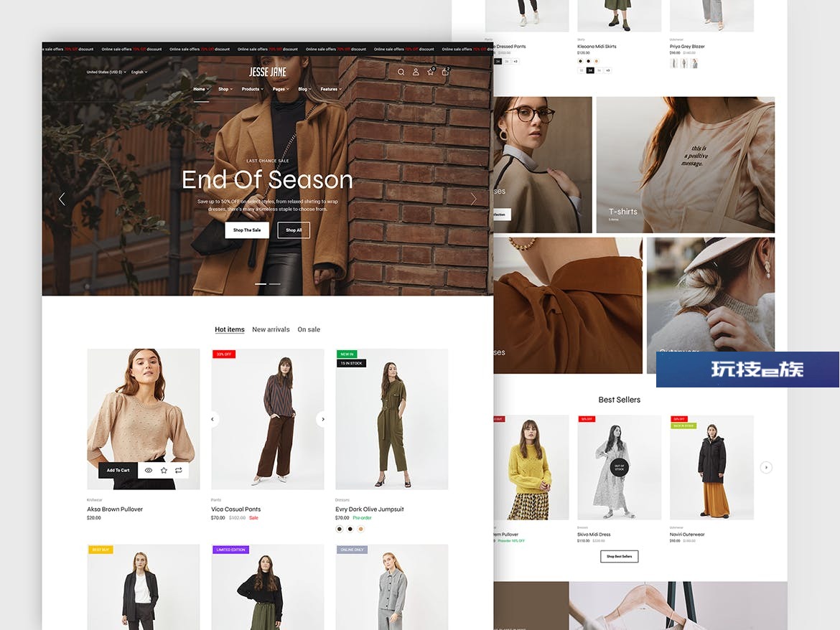Switch to the New arrivals tab

coord(271,329)
